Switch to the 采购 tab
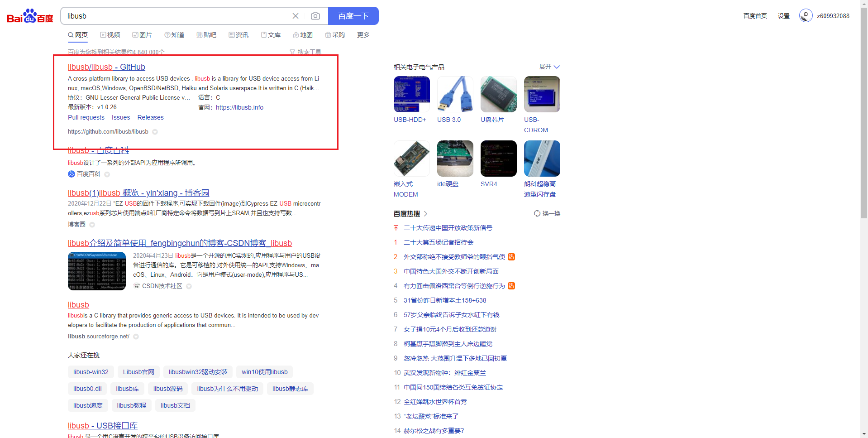The height and width of the screenshot is (438, 868). coord(335,35)
